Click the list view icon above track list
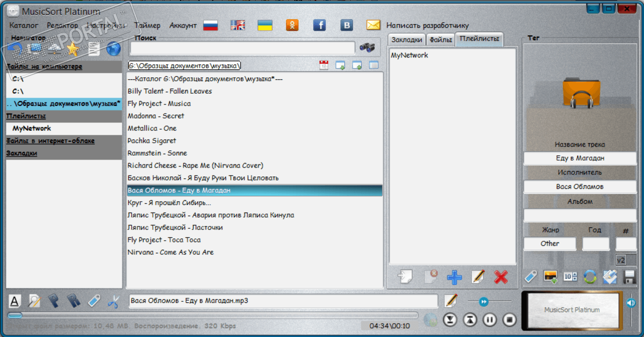 point(374,65)
